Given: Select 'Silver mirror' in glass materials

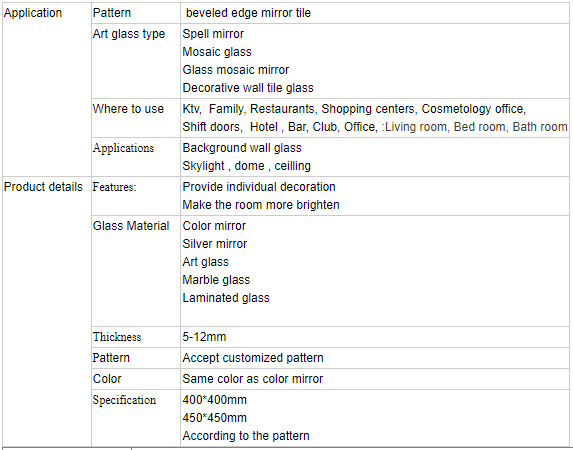Looking at the screenshot, I should pos(215,244).
